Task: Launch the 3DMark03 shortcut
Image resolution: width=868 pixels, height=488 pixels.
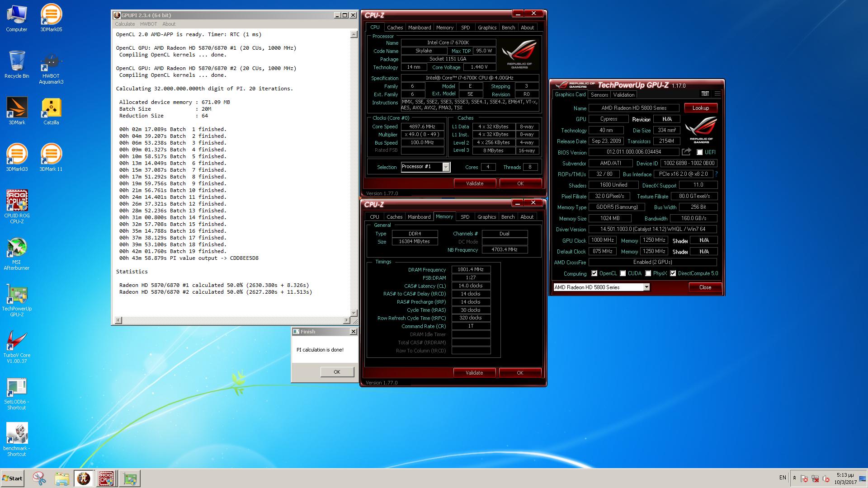Action: tap(17, 158)
